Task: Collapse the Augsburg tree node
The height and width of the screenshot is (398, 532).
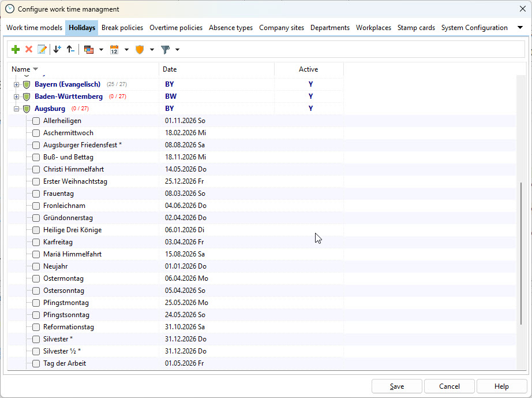Action: pyautogui.click(x=17, y=109)
